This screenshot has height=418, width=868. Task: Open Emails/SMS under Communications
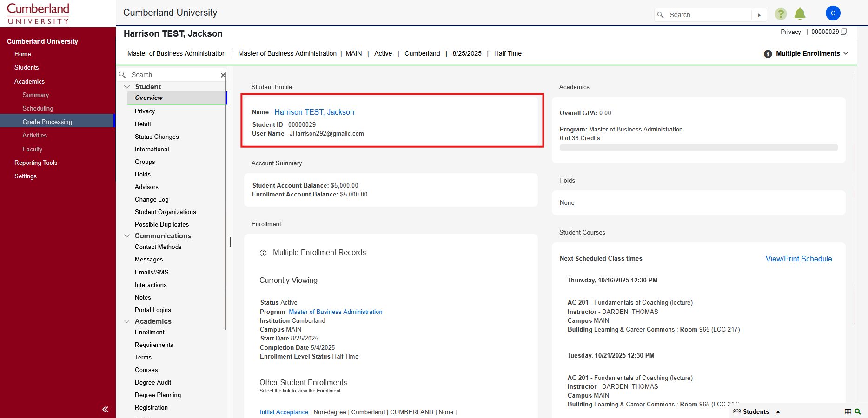[152, 272]
